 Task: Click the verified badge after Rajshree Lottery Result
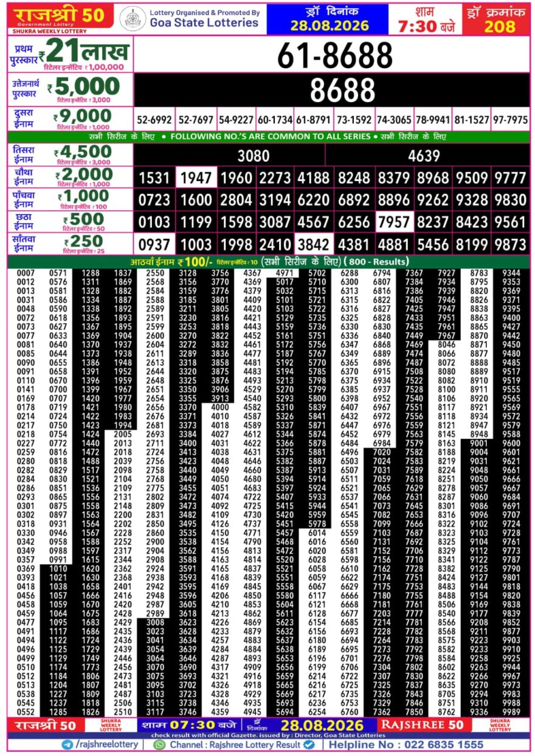pos(308,744)
